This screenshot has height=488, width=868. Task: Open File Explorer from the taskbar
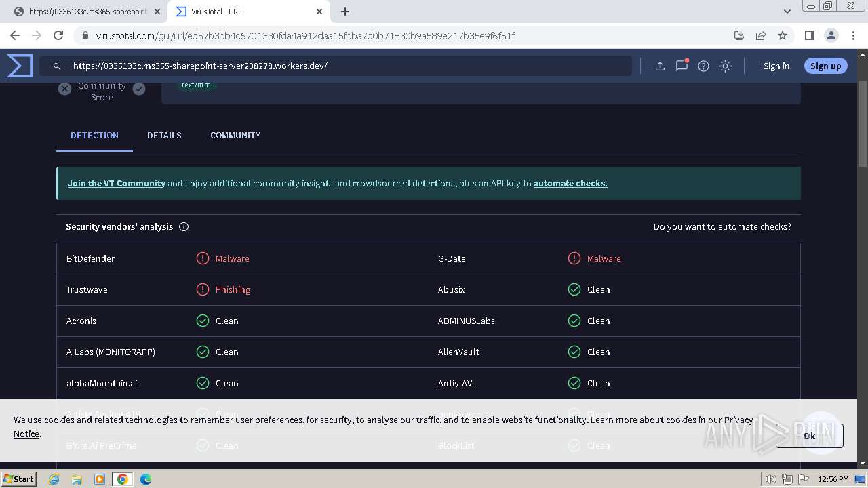(77, 479)
